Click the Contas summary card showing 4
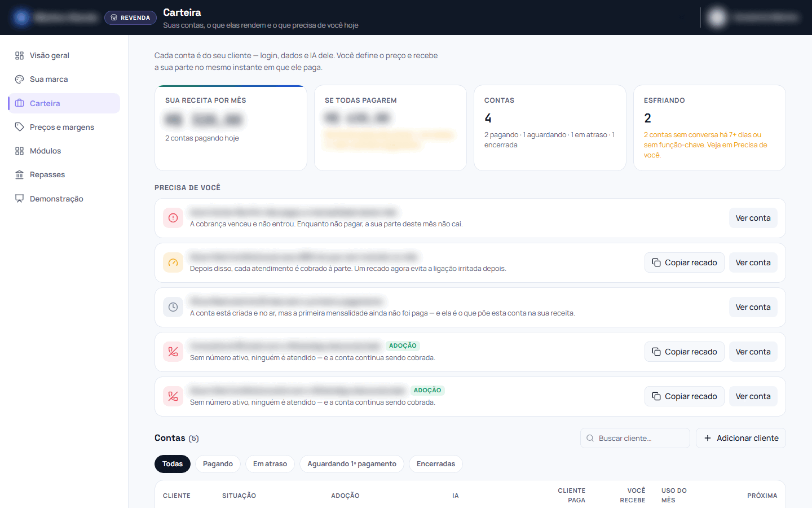The height and width of the screenshot is (508, 812). pyautogui.click(x=550, y=128)
